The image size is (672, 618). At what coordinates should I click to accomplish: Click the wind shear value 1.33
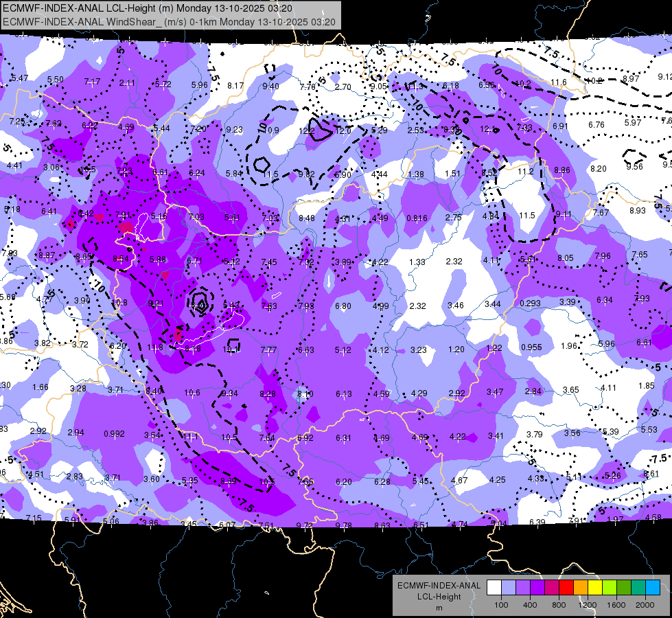click(x=417, y=262)
